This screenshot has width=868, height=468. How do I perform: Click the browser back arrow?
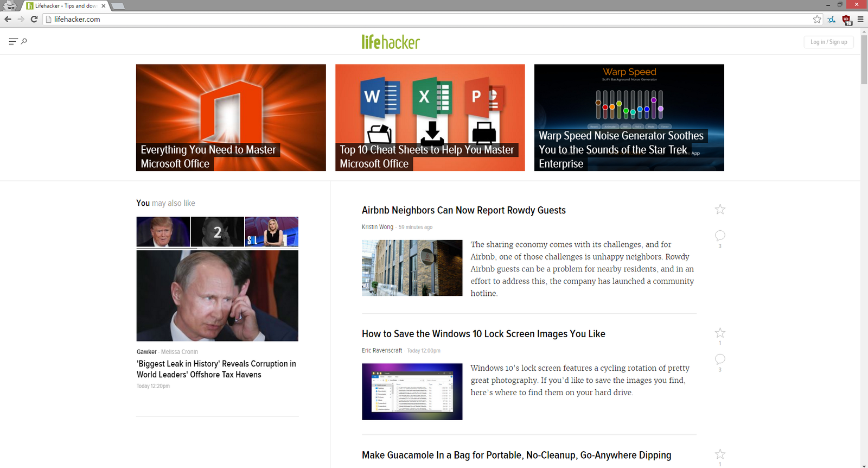tap(8, 19)
